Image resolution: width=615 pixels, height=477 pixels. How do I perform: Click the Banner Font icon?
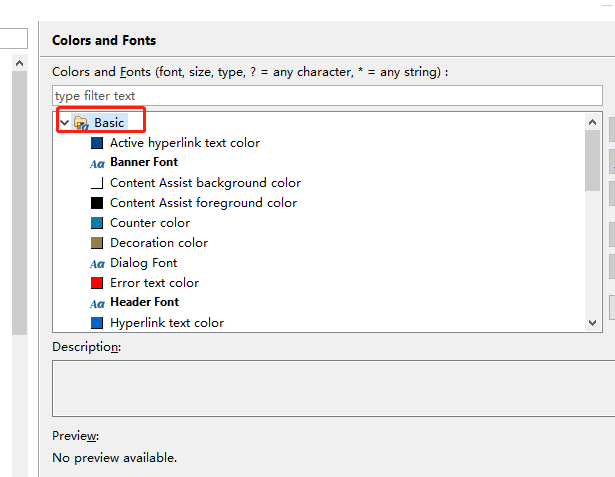[x=97, y=163]
